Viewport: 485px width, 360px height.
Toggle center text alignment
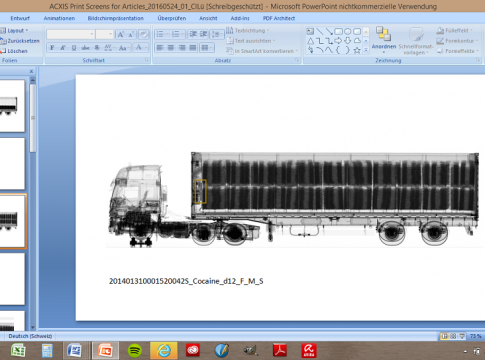click(x=171, y=48)
